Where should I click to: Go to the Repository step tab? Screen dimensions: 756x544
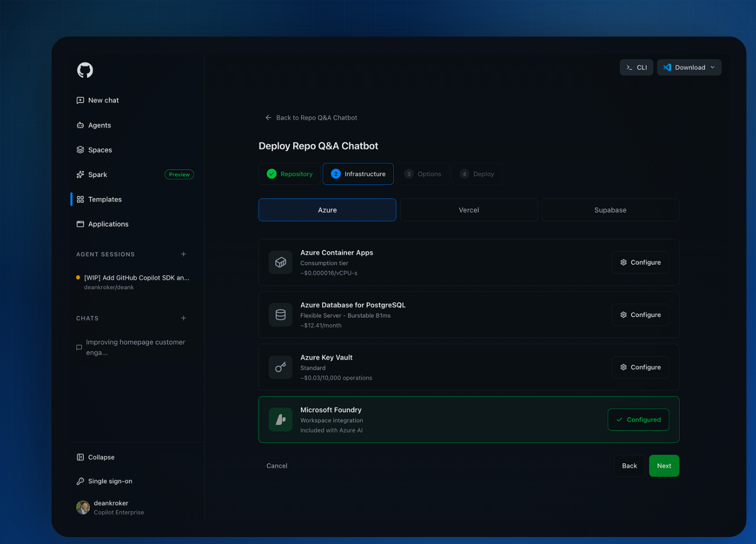(x=290, y=174)
